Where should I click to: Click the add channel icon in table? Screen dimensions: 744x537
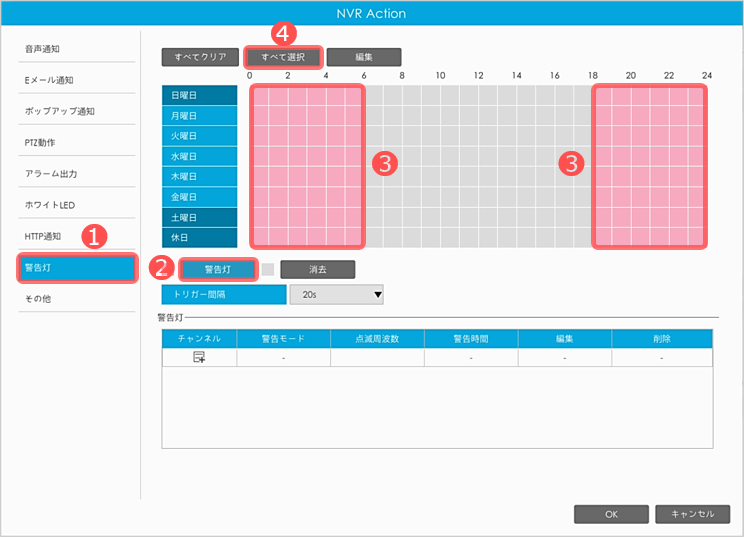[x=199, y=357]
